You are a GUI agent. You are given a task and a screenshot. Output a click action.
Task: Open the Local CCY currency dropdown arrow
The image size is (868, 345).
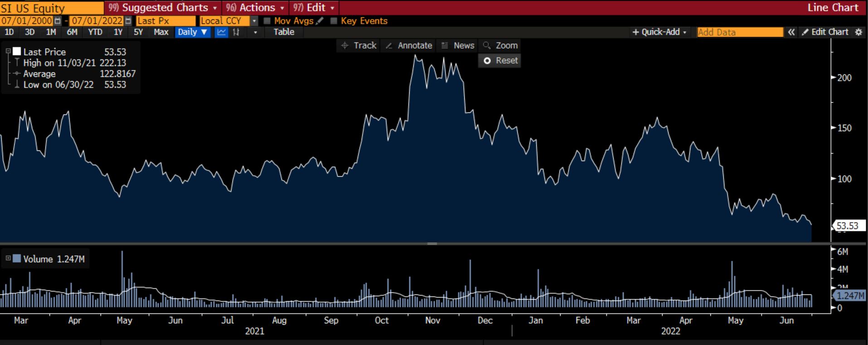[254, 21]
